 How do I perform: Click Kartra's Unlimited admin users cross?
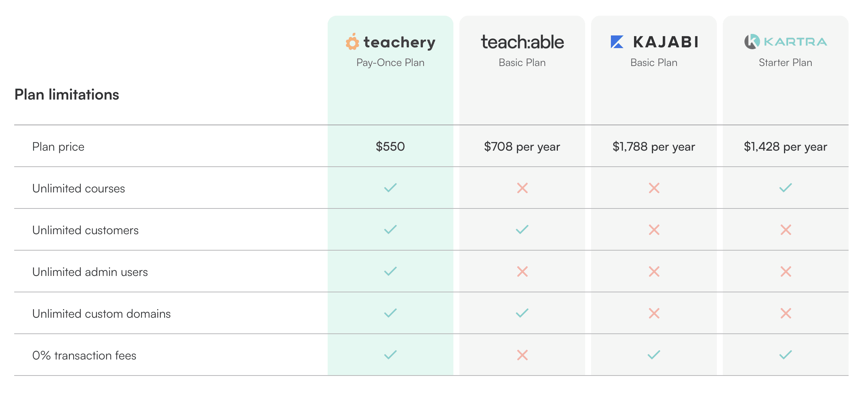[x=786, y=271]
